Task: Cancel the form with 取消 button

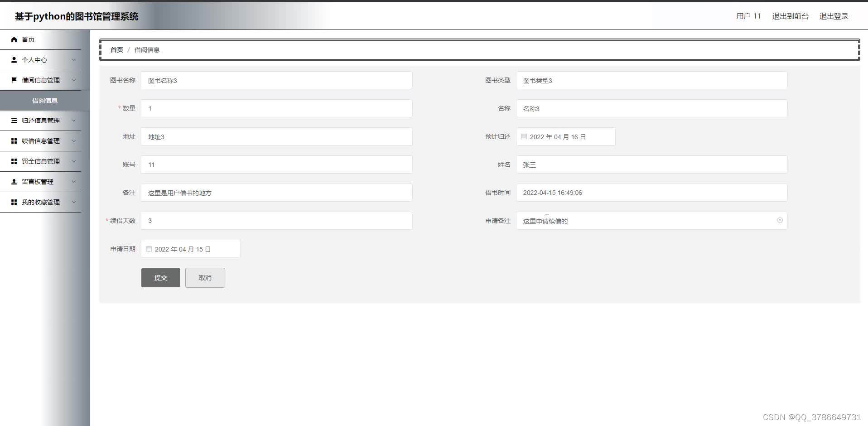Action: [x=205, y=278]
